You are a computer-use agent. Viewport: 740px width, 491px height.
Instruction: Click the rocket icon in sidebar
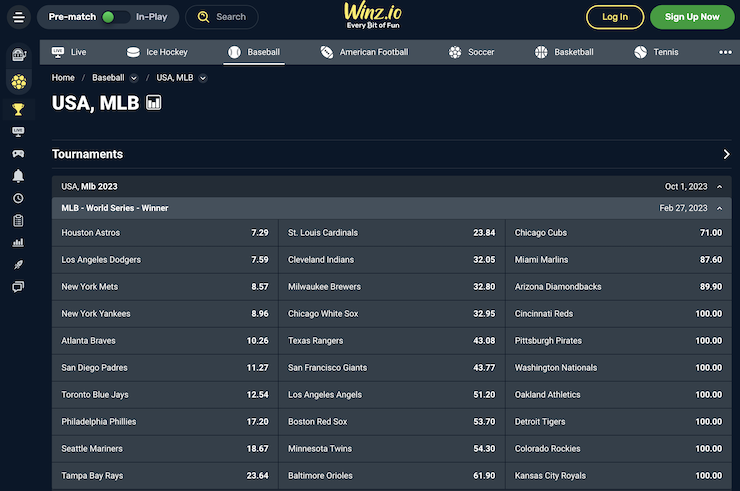pyautogui.click(x=18, y=264)
